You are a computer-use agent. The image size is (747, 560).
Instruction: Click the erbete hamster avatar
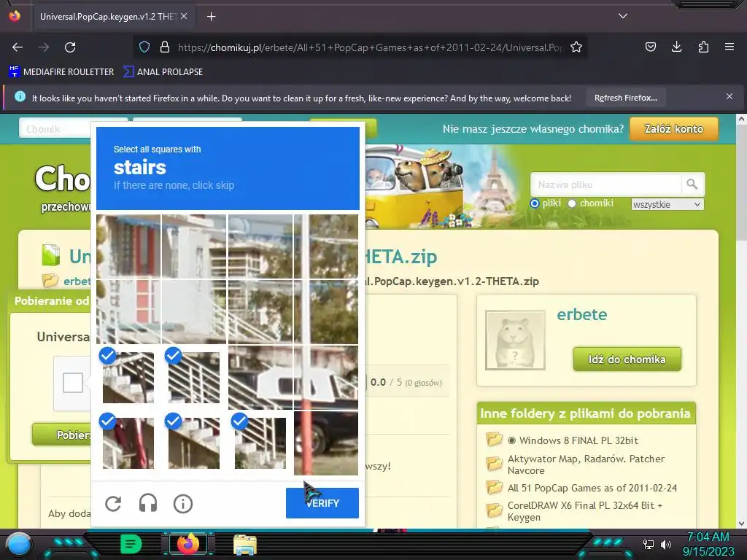pos(515,340)
